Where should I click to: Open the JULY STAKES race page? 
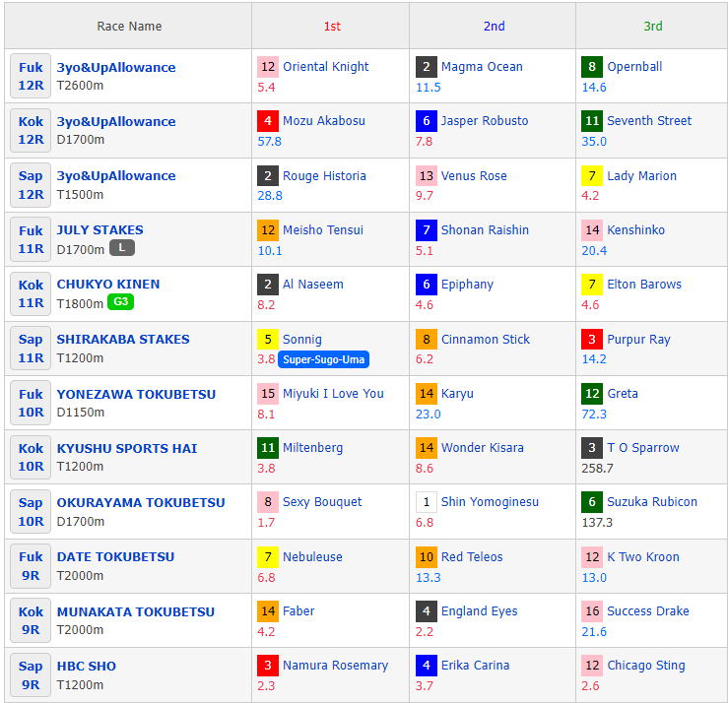point(99,230)
